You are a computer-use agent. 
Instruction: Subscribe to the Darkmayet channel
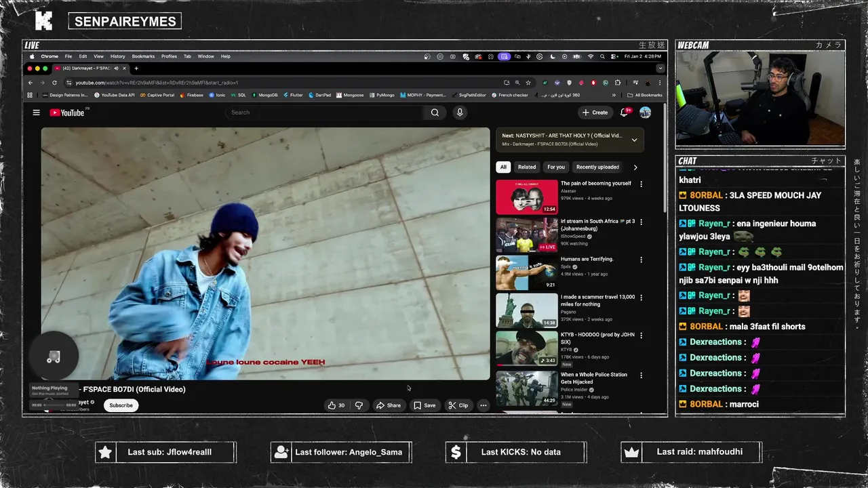pos(121,405)
